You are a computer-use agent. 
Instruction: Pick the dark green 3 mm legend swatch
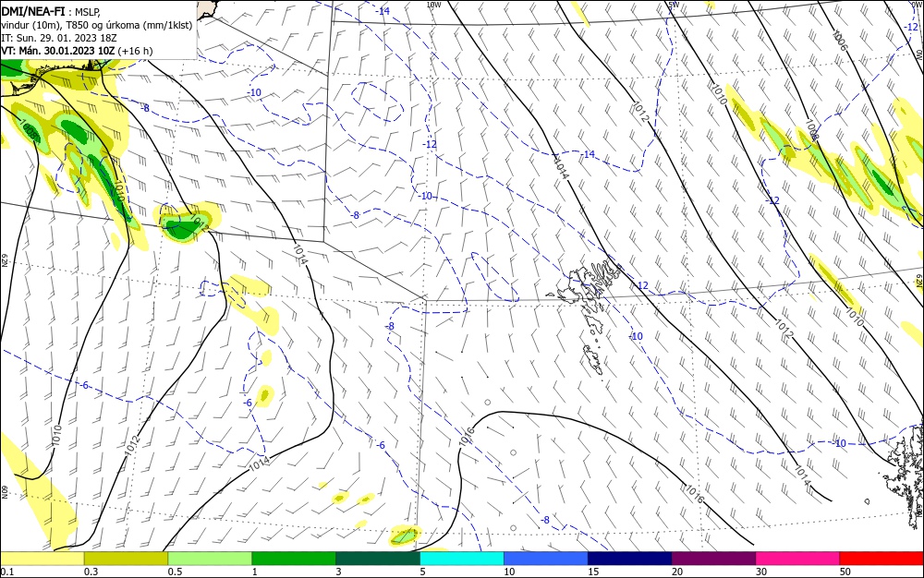tap(378, 559)
